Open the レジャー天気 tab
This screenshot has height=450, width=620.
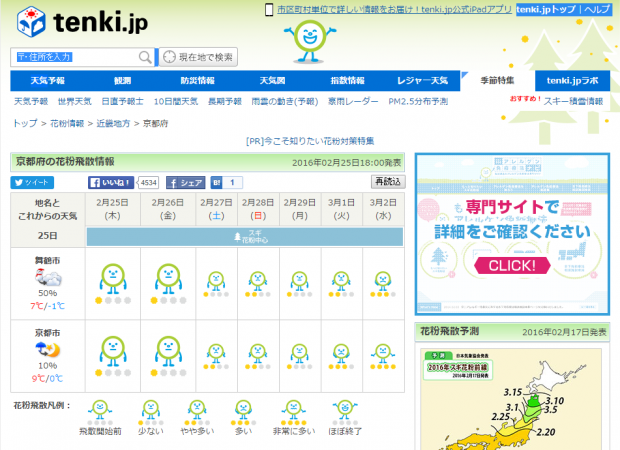422,81
